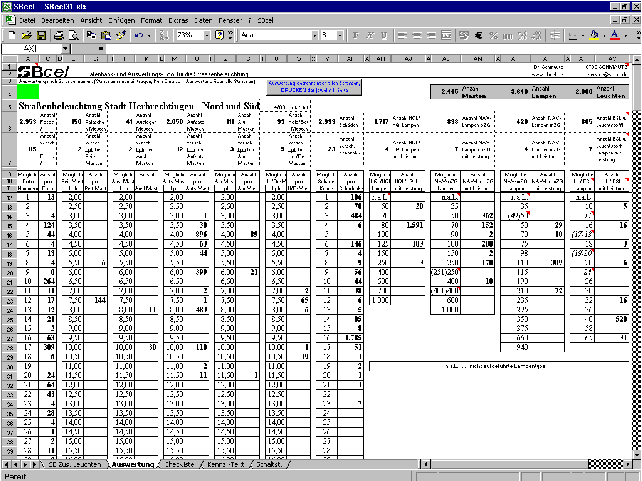The image size is (642, 481).
Task: Apply Currency style format
Action: (464, 36)
